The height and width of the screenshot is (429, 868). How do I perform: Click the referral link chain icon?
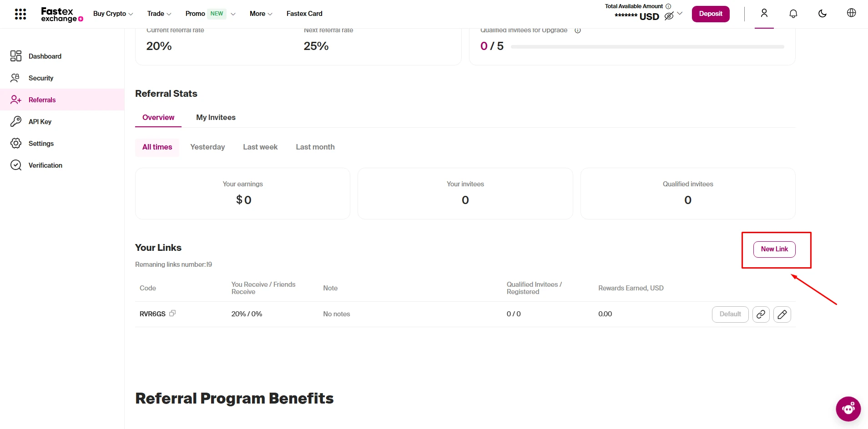[x=761, y=314]
